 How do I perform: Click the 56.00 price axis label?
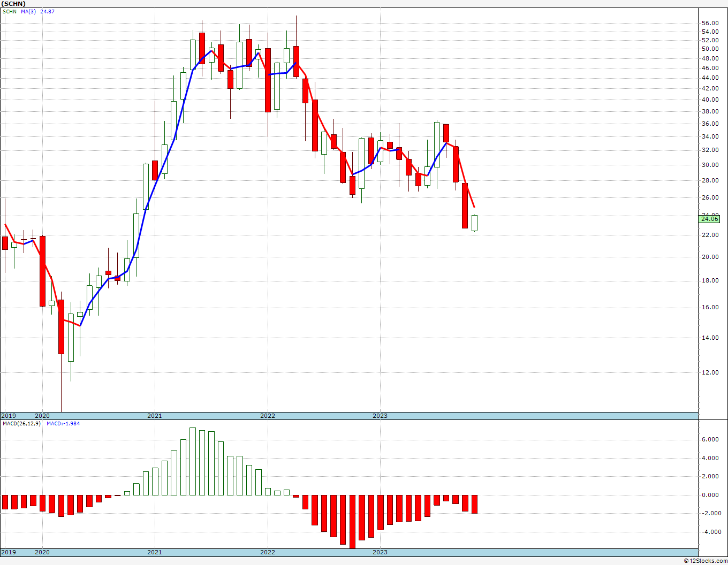[x=710, y=23]
